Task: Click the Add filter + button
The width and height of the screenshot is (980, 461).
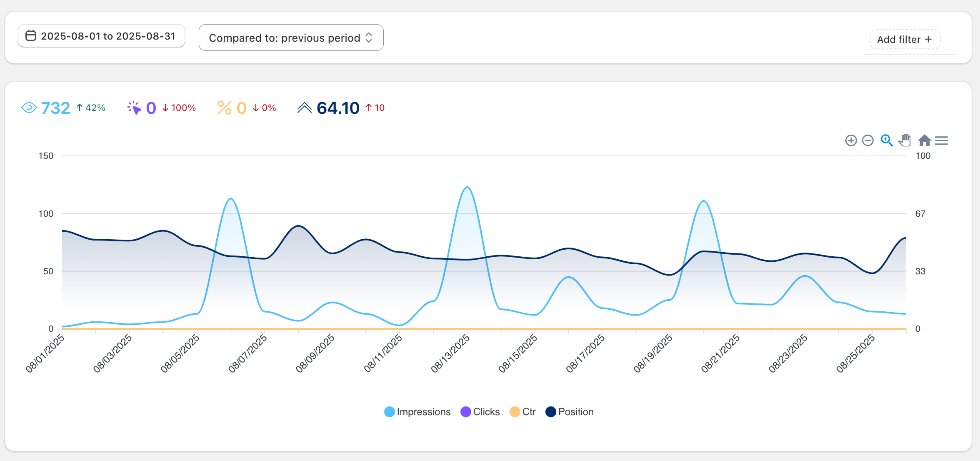Action: click(x=905, y=39)
